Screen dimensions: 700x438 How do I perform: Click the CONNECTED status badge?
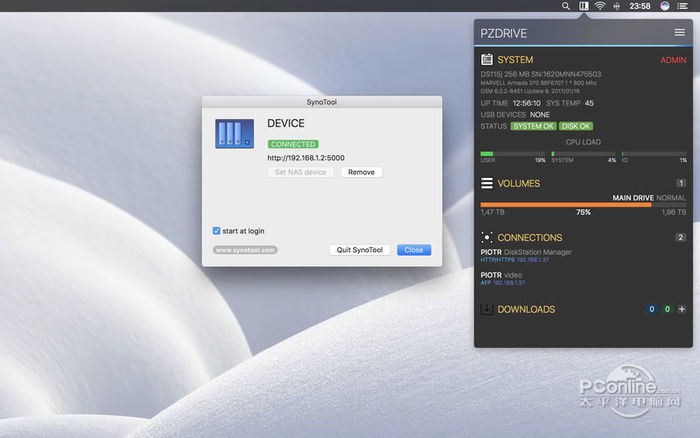(x=293, y=144)
